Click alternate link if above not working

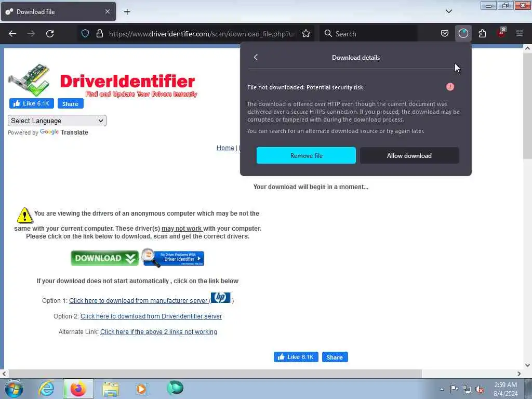coord(158,332)
